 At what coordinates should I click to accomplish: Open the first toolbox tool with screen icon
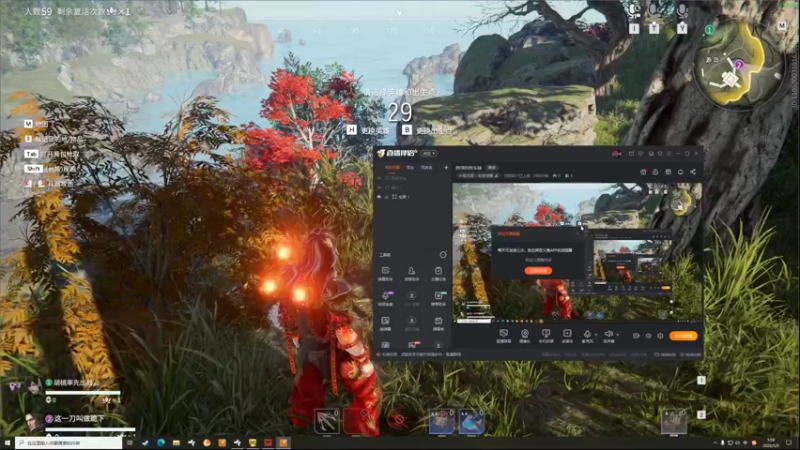point(385,273)
